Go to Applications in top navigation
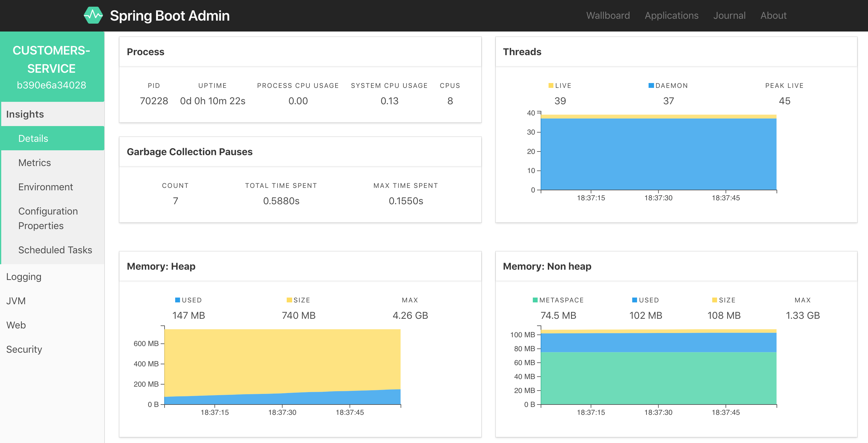 tap(671, 15)
